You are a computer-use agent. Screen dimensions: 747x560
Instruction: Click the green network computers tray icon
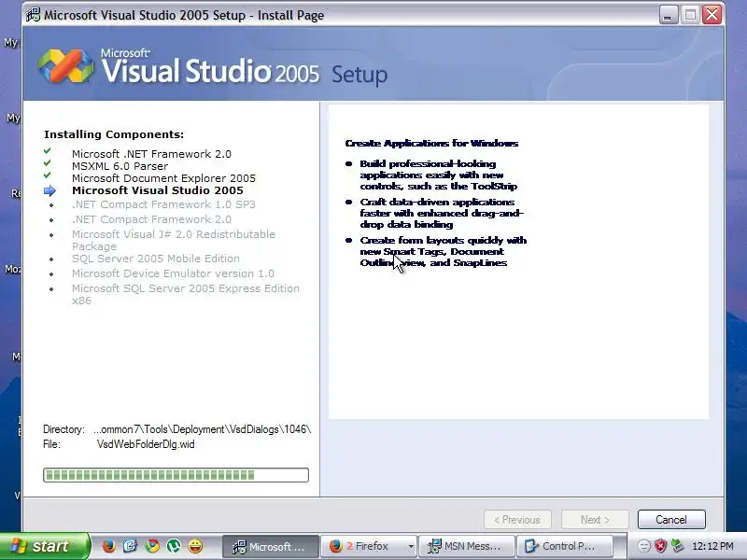[677, 546]
